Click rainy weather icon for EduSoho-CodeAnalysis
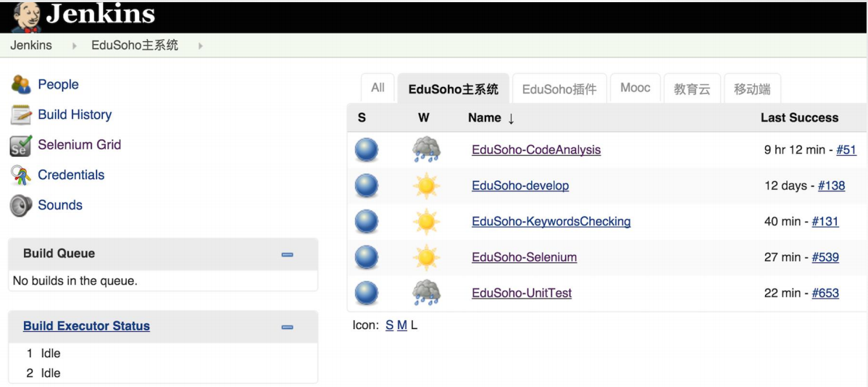 coord(426,150)
